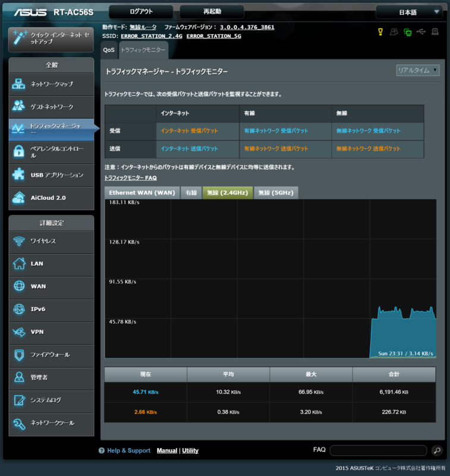
Task: Click the WAN globe icon
Action: 19,286
